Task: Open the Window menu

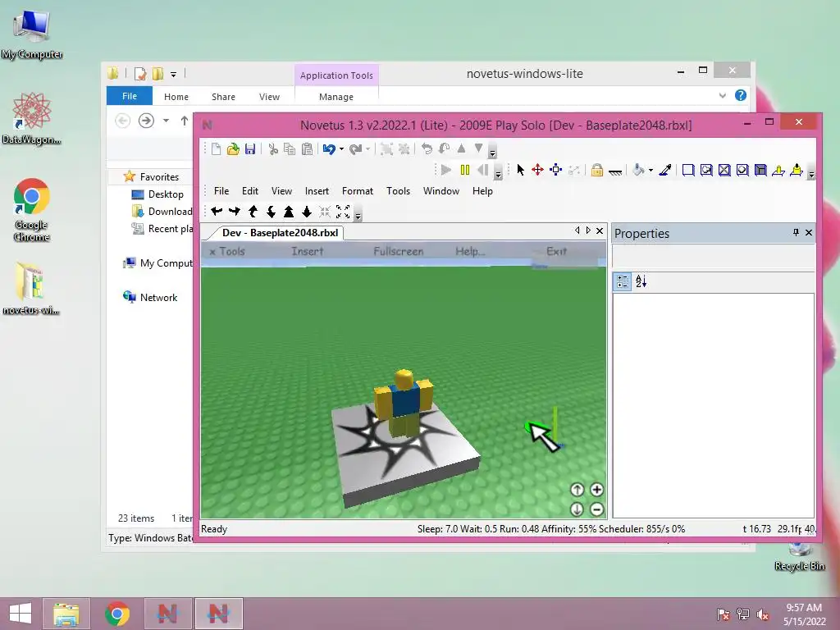Action: pos(441,190)
